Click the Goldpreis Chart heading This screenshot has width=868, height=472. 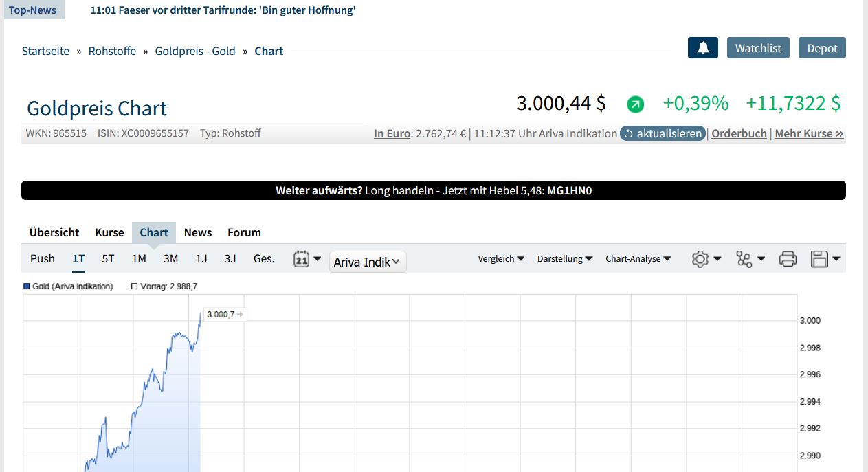click(x=97, y=109)
